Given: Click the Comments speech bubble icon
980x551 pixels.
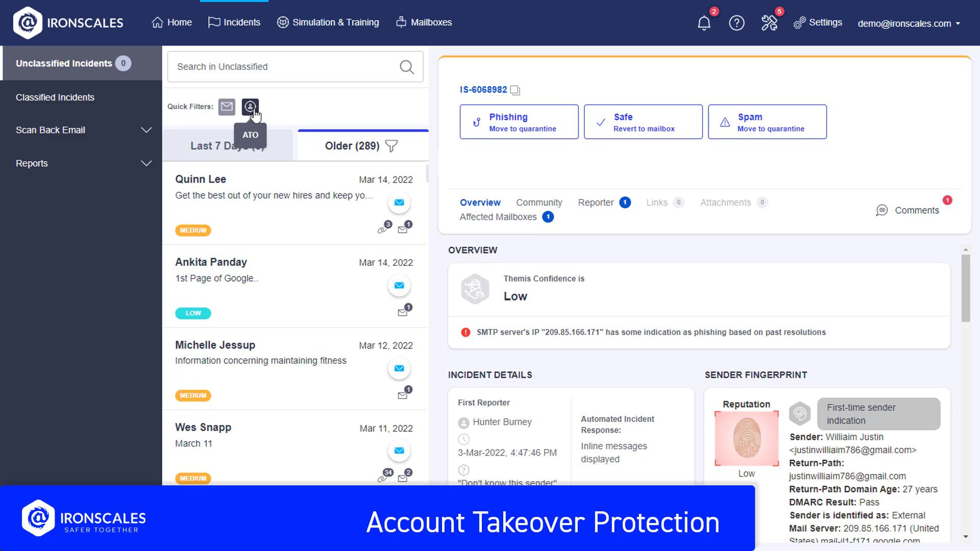Looking at the screenshot, I should click(881, 210).
